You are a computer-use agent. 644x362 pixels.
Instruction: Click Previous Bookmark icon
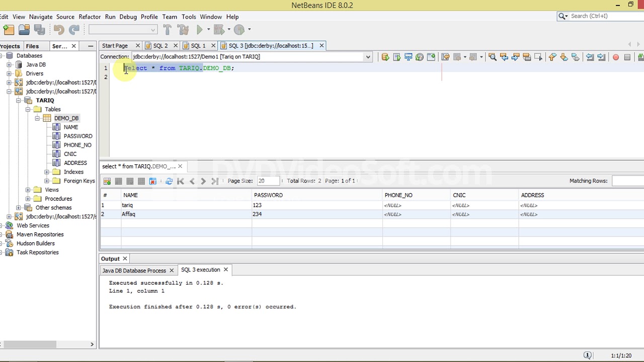(x=552, y=57)
